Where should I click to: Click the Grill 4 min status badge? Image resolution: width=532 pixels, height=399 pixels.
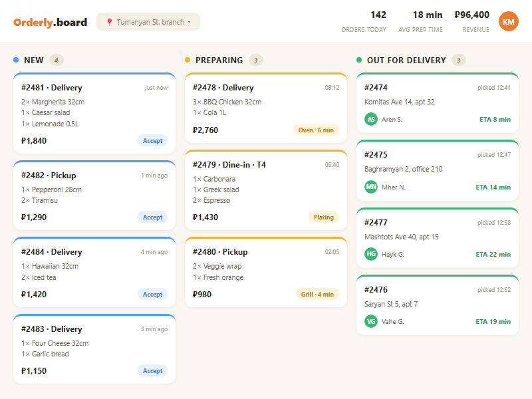[317, 294]
